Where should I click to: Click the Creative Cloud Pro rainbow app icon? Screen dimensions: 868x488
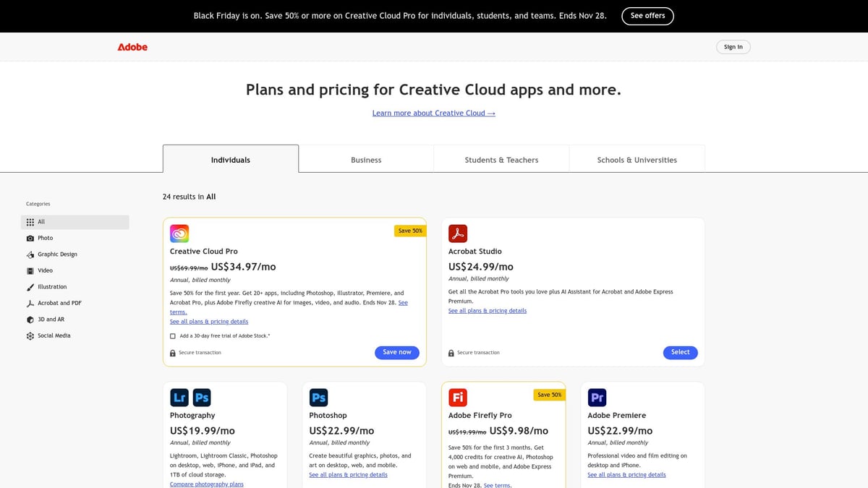(179, 233)
